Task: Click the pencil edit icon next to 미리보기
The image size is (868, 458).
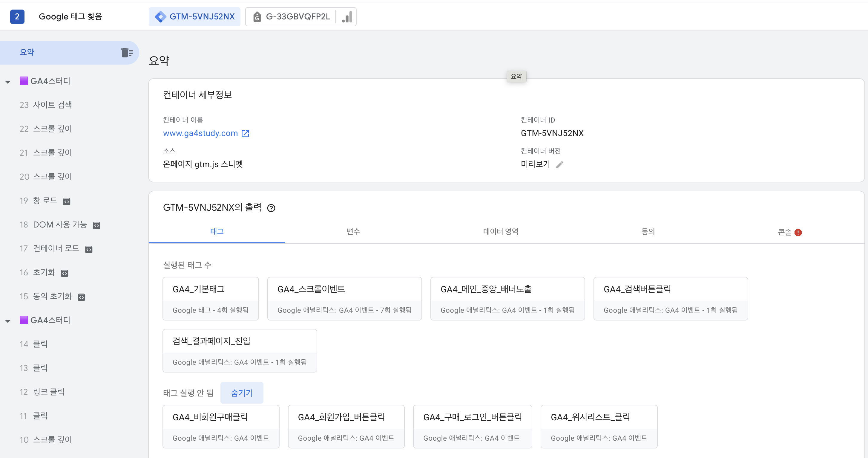Action: [559, 165]
